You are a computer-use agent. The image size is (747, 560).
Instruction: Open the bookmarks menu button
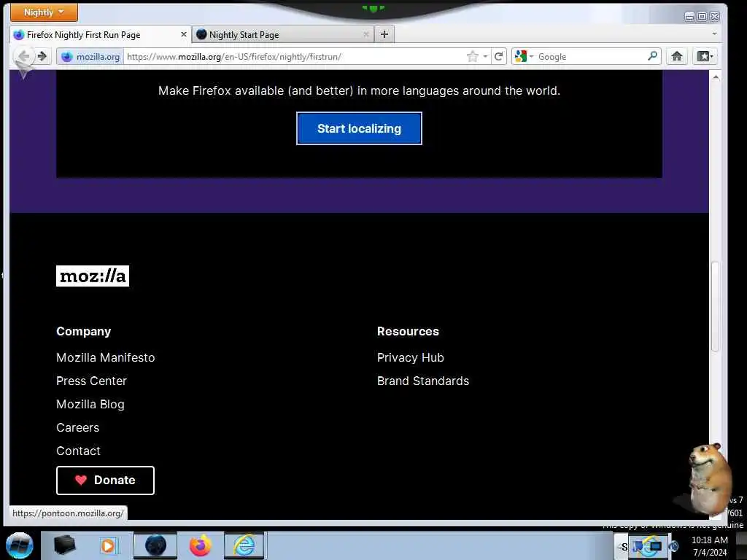[x=705, y=57]
